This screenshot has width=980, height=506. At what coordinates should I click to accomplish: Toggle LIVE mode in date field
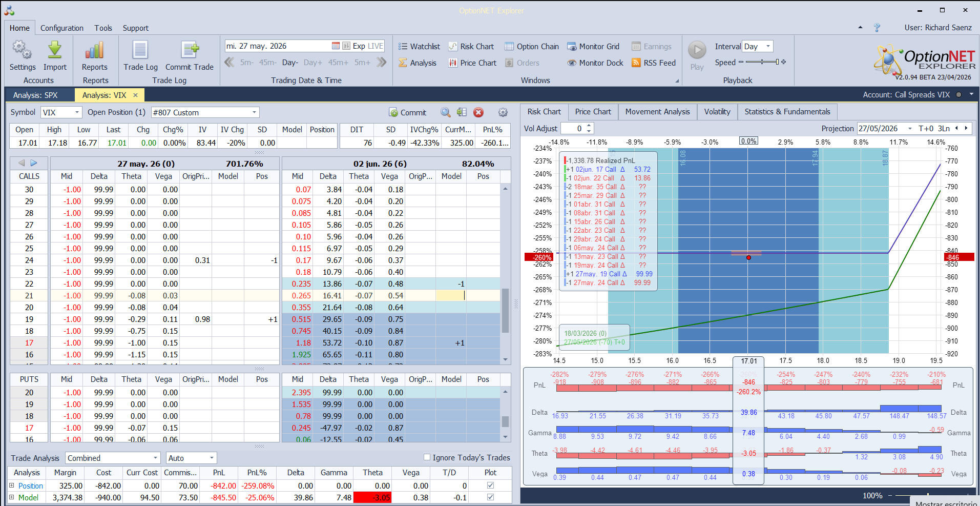(376, 46)
